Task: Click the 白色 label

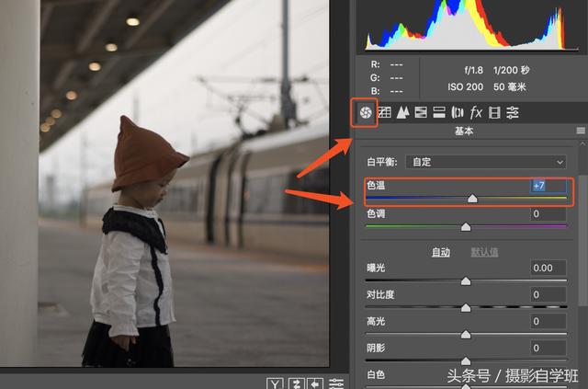Action: 376,374
